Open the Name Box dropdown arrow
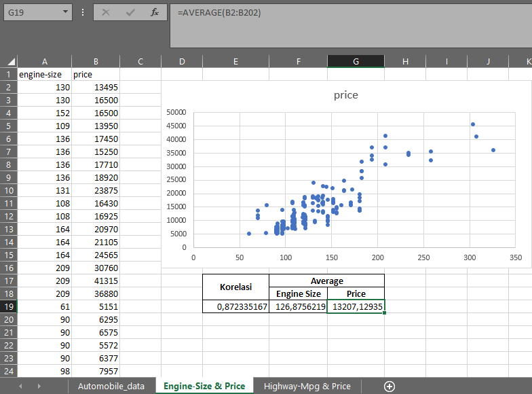 pyautogui.click(x=65, y=12)
